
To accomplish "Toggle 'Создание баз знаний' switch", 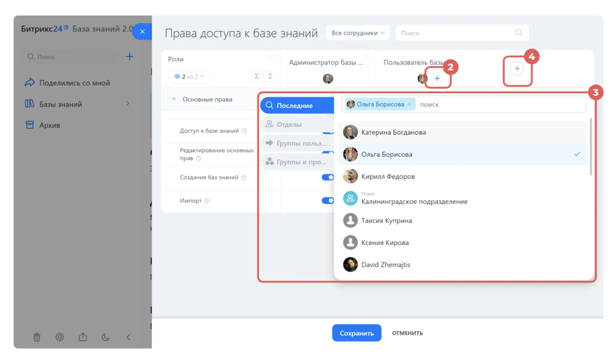I will (x=328, y=177).
